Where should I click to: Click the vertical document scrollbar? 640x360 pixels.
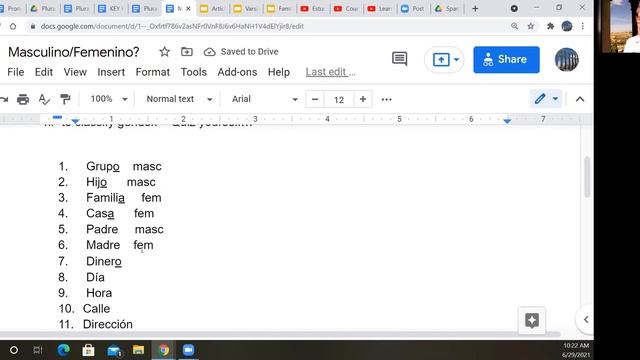(x=587, y=177)
